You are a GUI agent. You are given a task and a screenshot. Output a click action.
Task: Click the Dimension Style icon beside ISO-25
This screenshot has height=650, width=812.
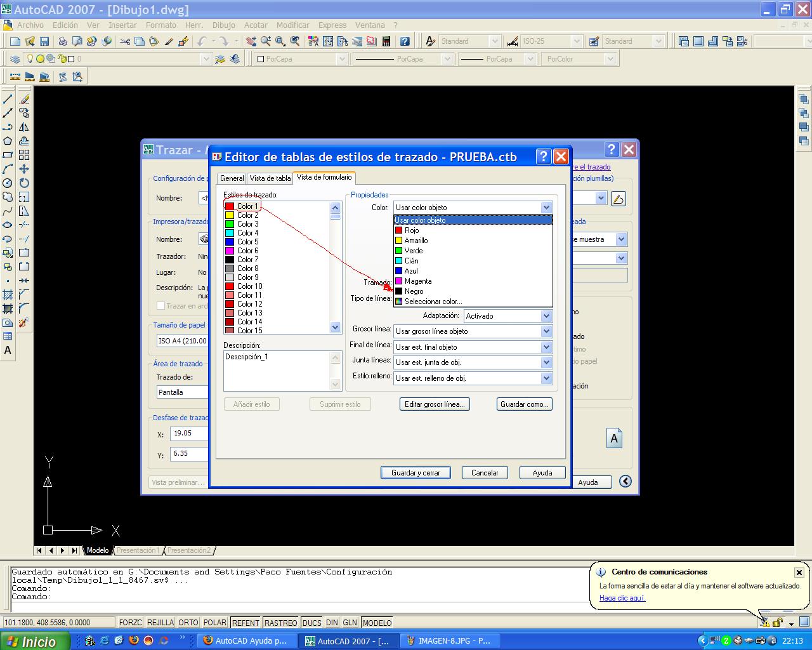(513, 41)
